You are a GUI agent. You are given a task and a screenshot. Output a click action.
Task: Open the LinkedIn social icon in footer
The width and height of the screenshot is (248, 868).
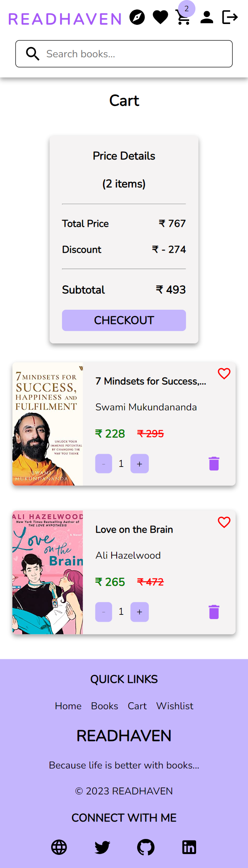tap(189, 847)
